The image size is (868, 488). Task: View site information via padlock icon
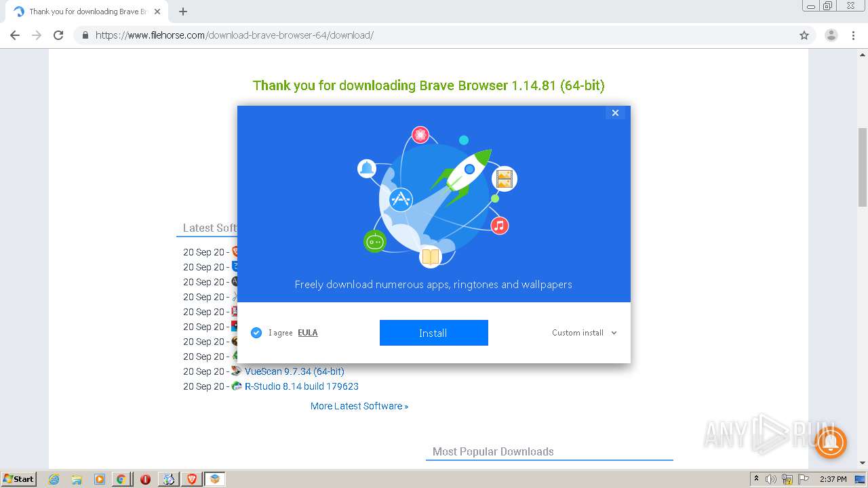85,35
